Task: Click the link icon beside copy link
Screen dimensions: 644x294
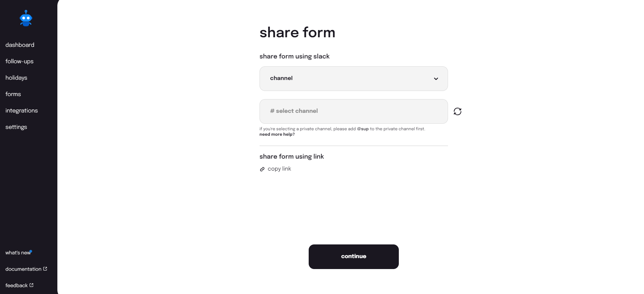Action: tap(262, 169)
